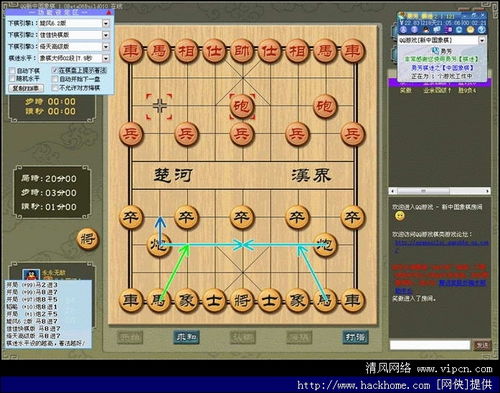
Task: Open the blue link in red notice text
Action: click(462, 283)
